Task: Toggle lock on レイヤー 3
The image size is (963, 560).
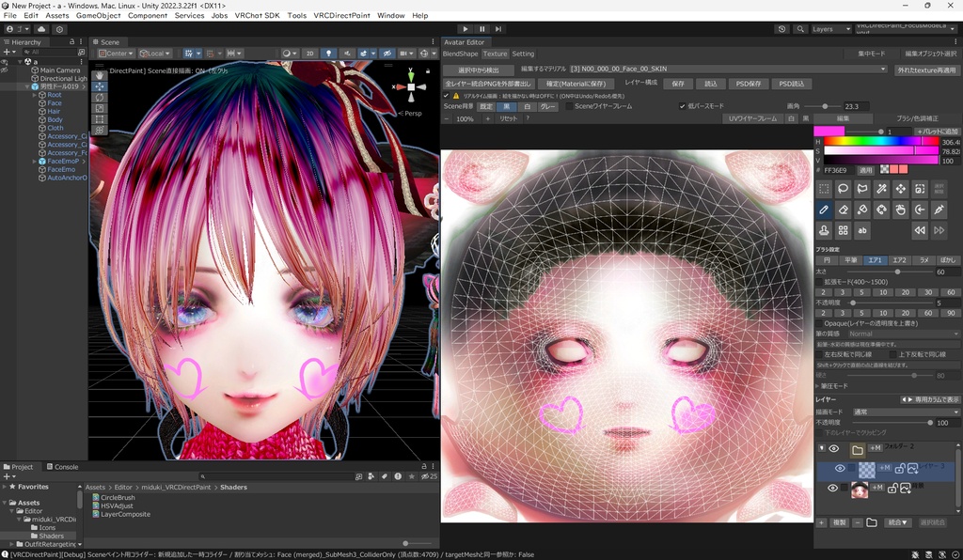Action: point(900,469)
